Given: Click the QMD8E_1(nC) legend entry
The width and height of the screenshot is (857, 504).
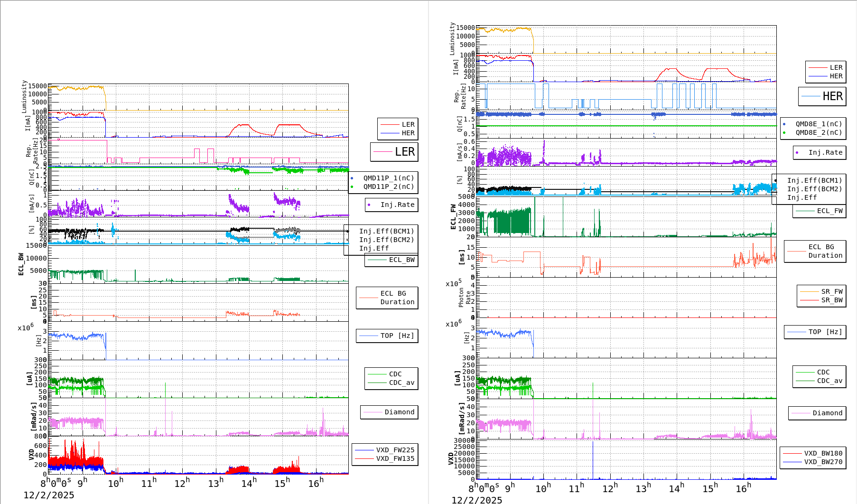Looking at the screenshot, I should coord(819,124).
